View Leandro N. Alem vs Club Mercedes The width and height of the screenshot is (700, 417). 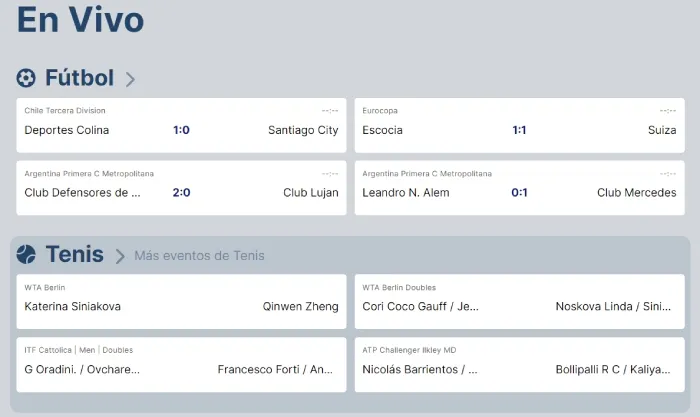[519, 188]
